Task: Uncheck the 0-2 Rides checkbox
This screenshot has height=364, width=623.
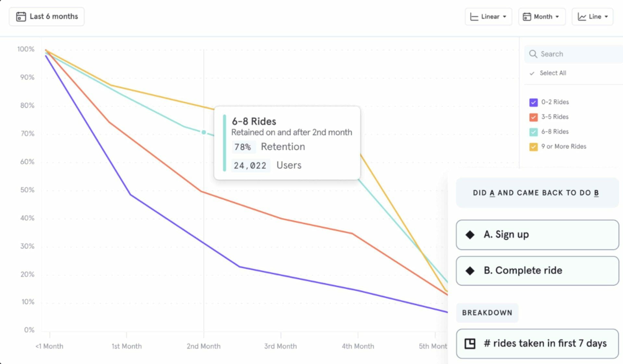Action: [x=533, y=102]
